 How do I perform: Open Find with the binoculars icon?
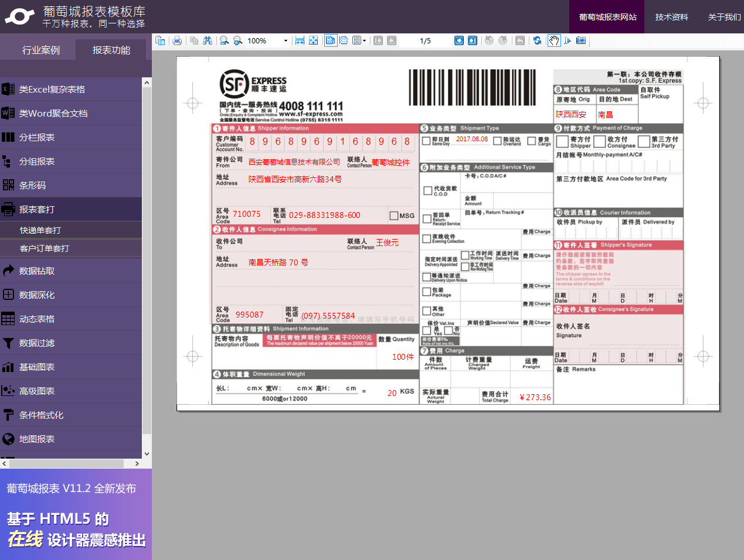pos(208,40)
